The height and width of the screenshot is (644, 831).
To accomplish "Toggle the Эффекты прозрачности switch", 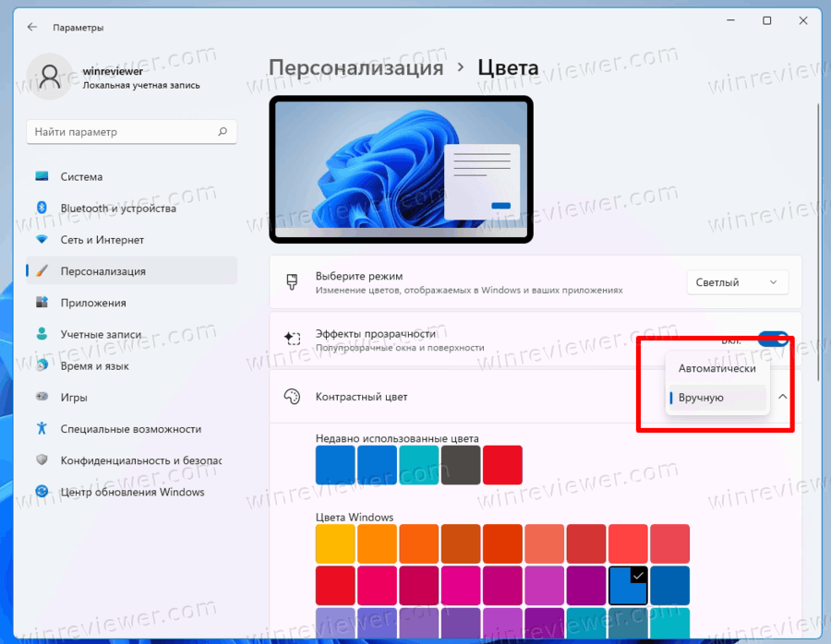I will pyautogui.click(x=773, y=339).
